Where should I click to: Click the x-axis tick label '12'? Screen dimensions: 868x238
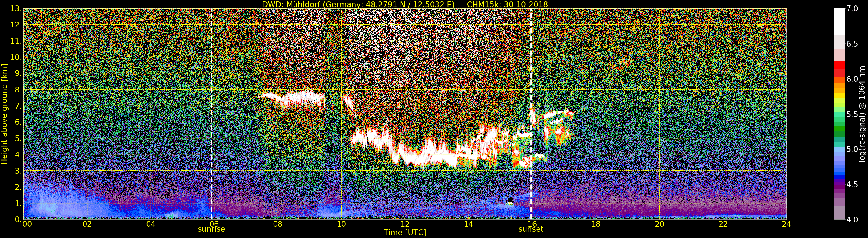coord(405,224)
